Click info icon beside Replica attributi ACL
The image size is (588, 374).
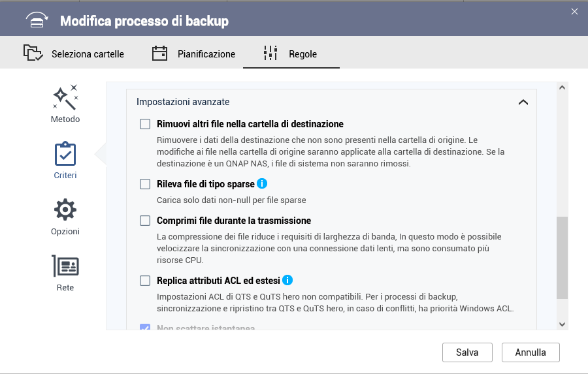point(287,281)
